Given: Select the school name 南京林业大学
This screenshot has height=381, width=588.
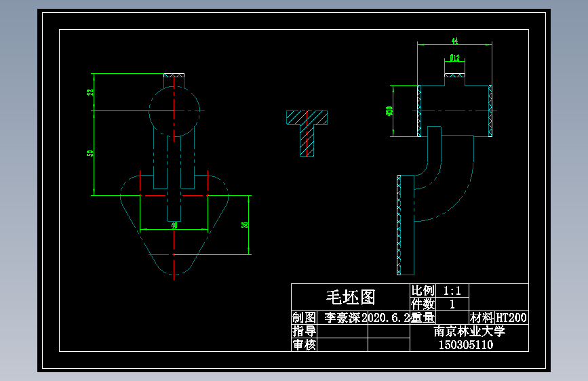Looking at the screenshot, I should click(x=469, y=331).
